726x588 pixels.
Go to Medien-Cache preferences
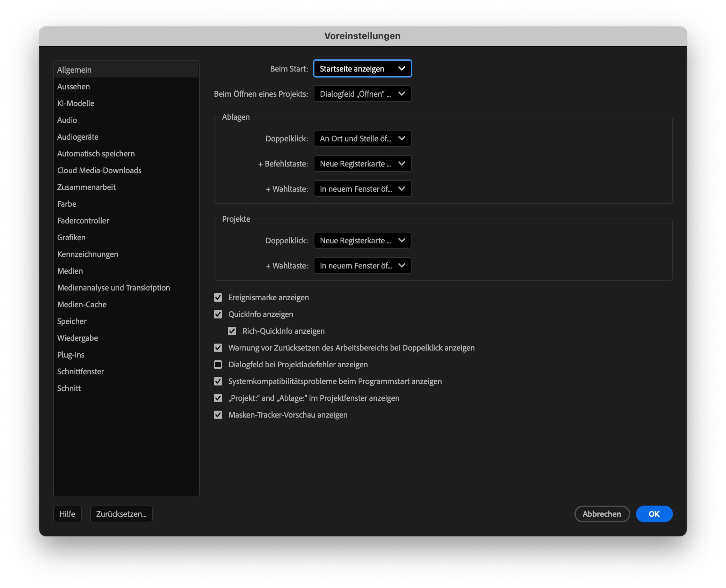click(x=82, y=304)
